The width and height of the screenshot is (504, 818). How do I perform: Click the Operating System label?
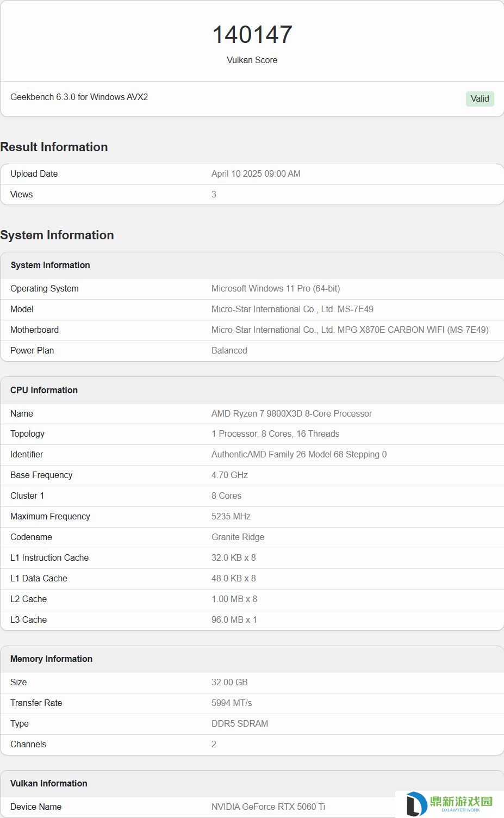coord(45,288)
